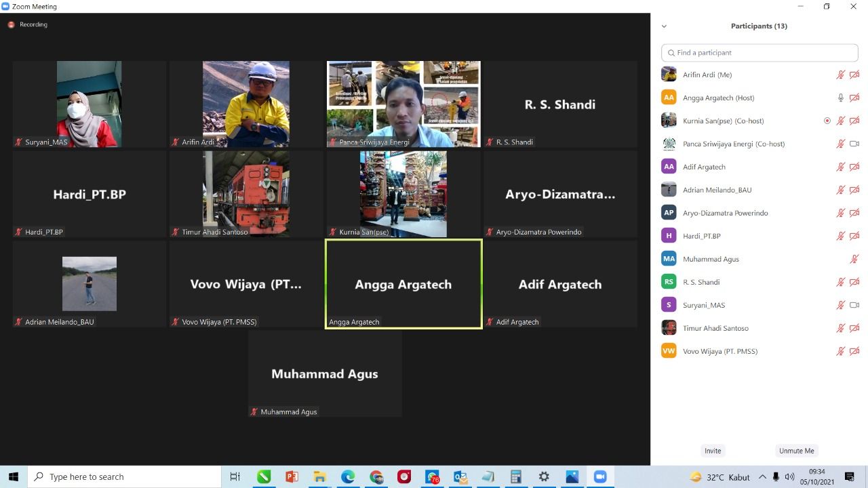The image size is (868, 488).
Task: Select Adrian Meilando_BAU video tile
Action: (x=90, y=284)
